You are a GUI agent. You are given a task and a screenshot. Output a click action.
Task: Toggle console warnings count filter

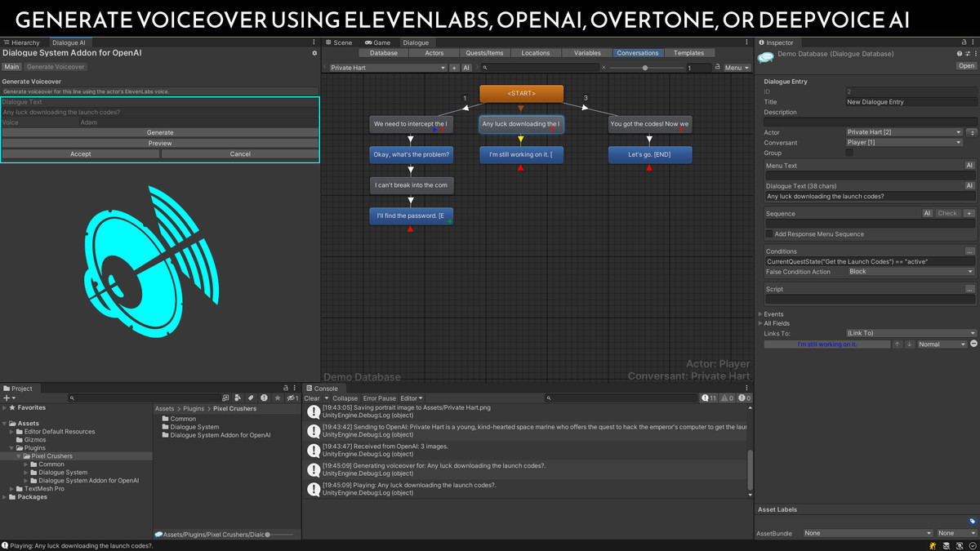[x=727, y=398]
